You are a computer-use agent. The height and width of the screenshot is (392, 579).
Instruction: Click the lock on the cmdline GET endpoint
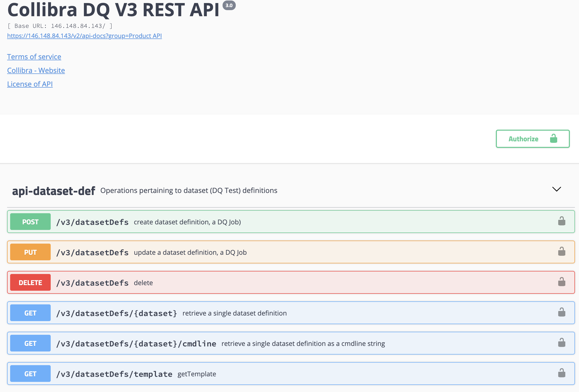[562, 343]
